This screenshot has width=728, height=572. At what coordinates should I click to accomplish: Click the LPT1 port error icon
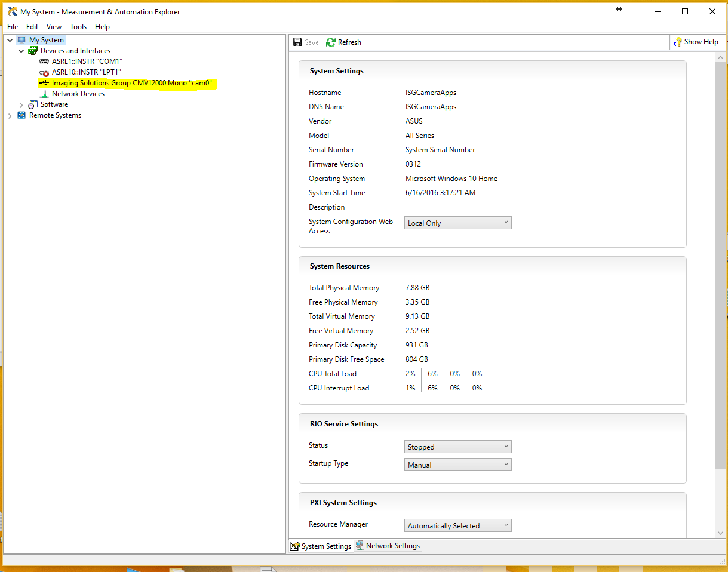44,72
